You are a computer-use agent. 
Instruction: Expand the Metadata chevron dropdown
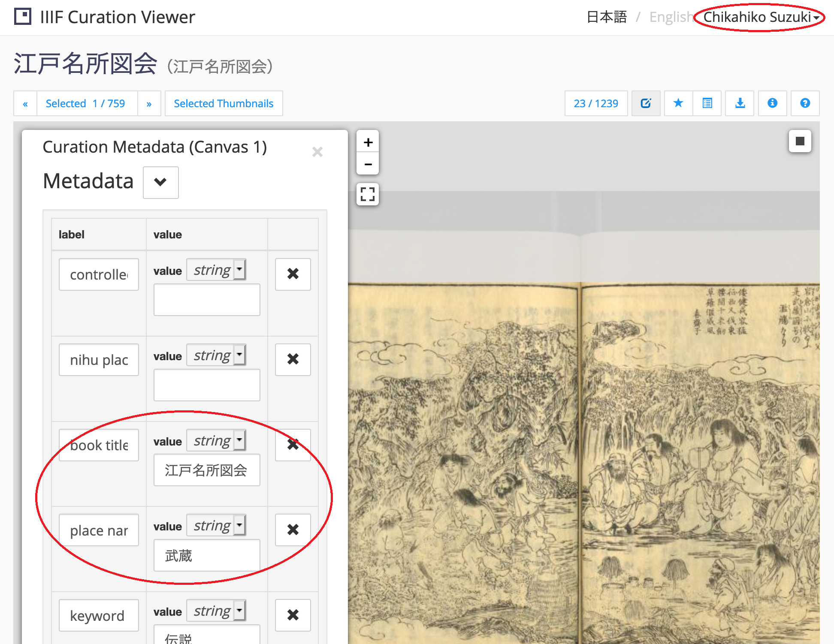coord(160,182)
